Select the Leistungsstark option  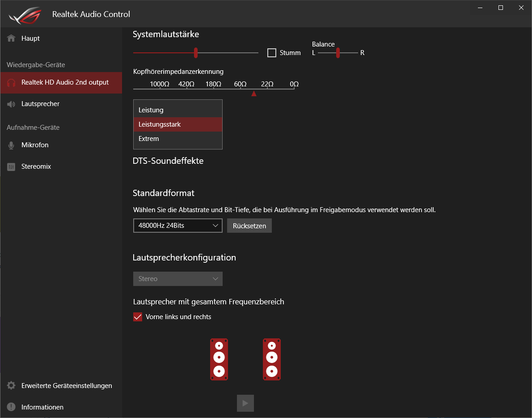pos(178,124)
